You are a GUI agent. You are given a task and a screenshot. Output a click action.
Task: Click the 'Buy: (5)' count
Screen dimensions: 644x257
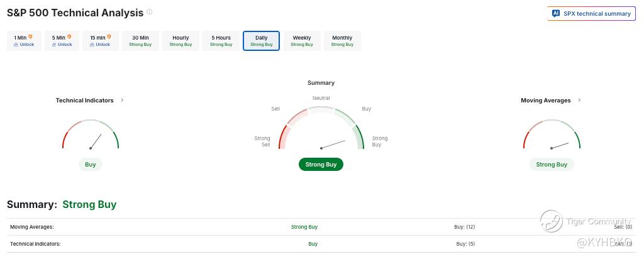(x=466, y=244)
